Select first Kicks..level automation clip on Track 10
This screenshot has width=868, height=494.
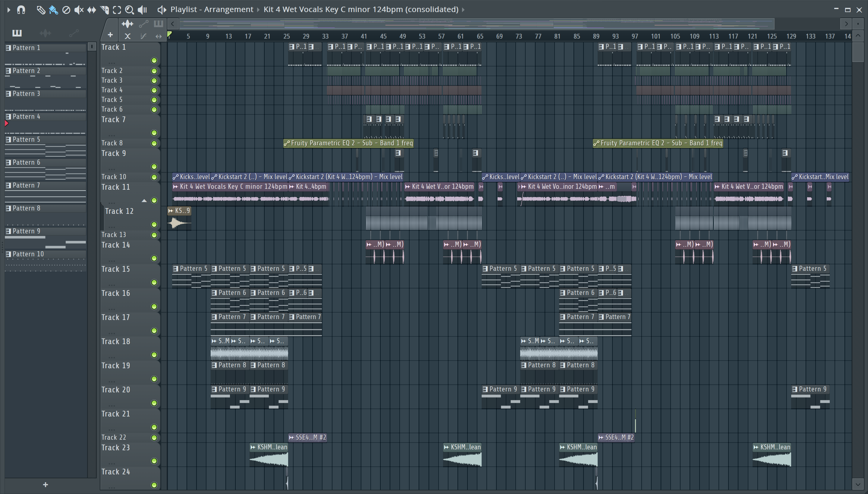(191, 177)
